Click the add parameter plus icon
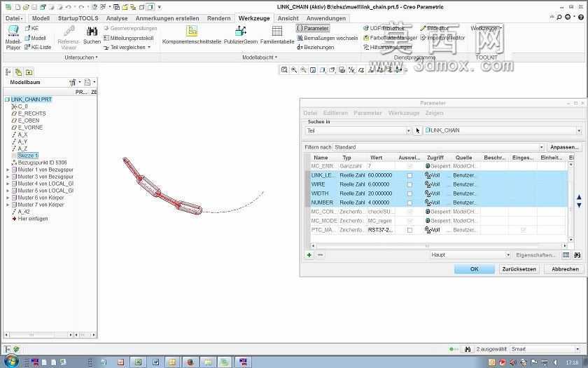This screenshot has width=588, height=368. [x=309, y=255]
